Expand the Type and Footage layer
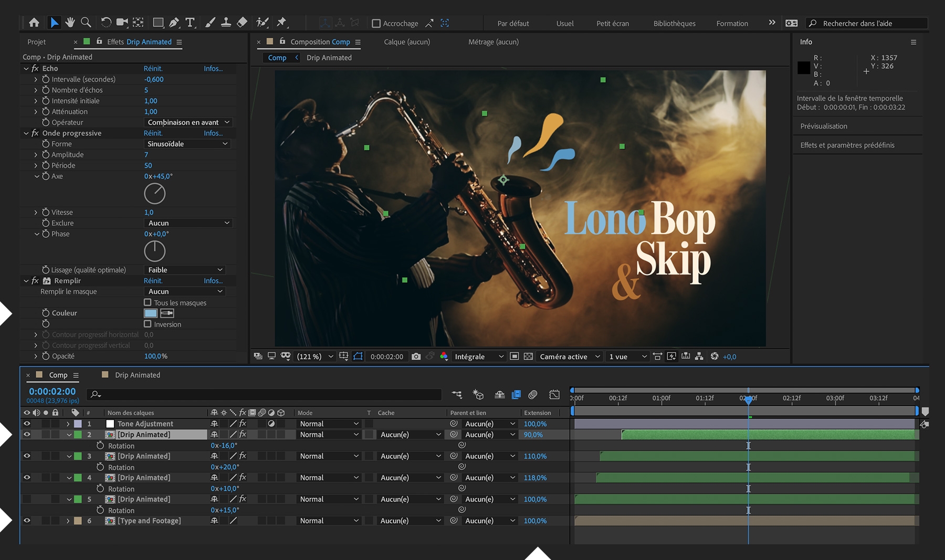Screen dimensions: 945x560 pyautogui.click(x=68, y=521)
